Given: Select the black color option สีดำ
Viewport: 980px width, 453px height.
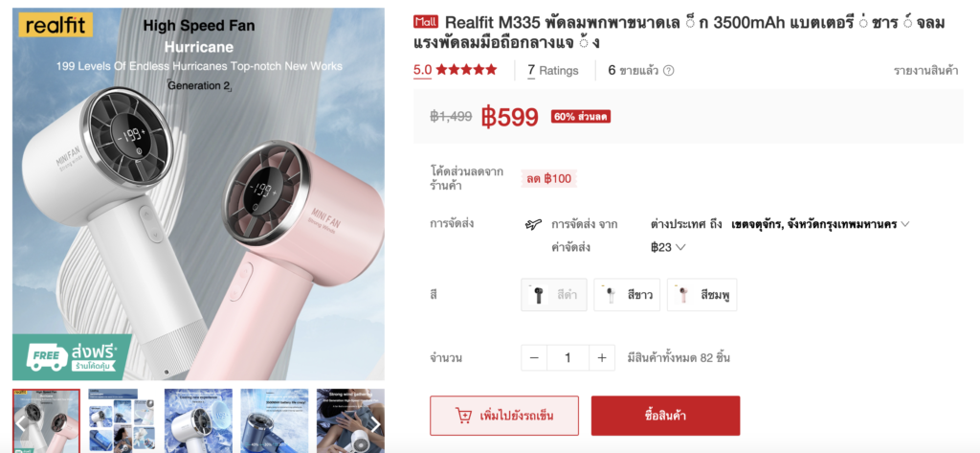Looking at the screenshot, I should click(554, 295).
